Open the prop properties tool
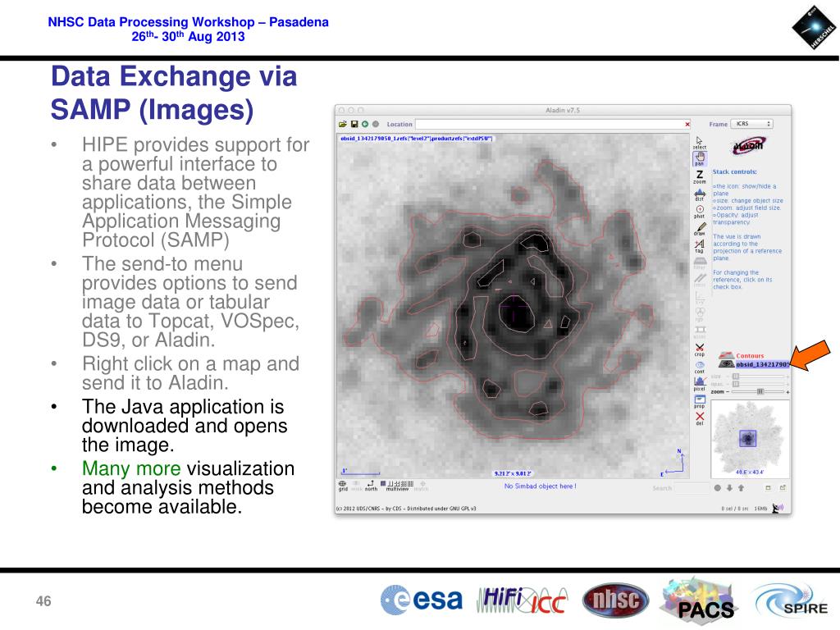This screenshot has width=840, height=630. click(x=700, y=401)
